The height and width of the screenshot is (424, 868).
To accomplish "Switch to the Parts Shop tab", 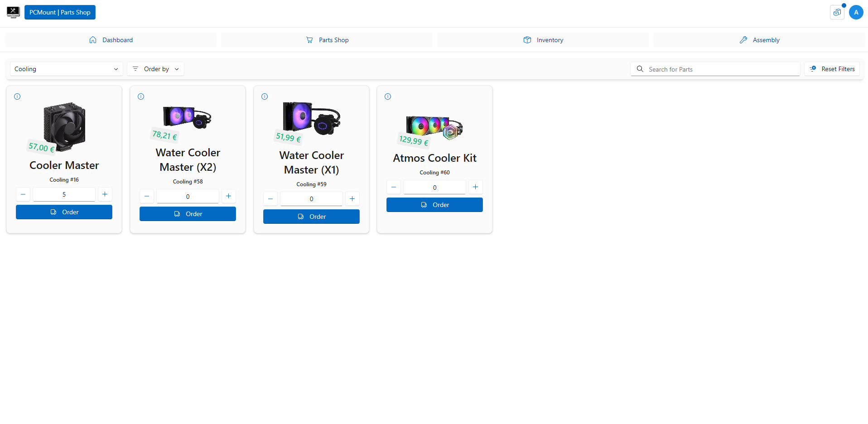I will [x=327, y=40].
